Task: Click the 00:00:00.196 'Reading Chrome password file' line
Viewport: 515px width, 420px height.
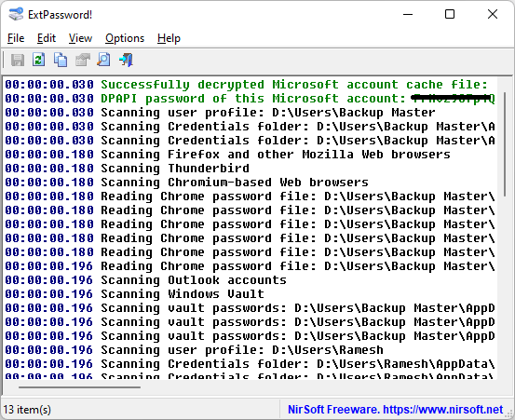Action: coord(250,266)
